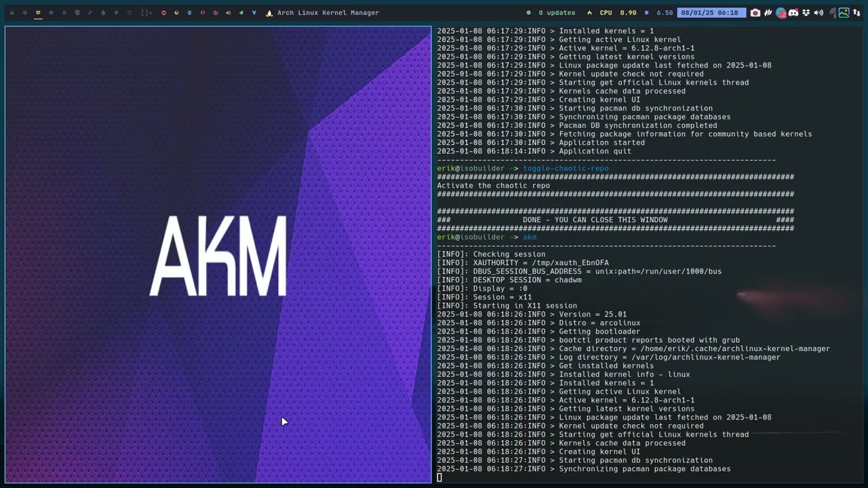868x488 pixels.
Task: Click the 'Version = 25.01' log line
Action: (x=532, y=314)
